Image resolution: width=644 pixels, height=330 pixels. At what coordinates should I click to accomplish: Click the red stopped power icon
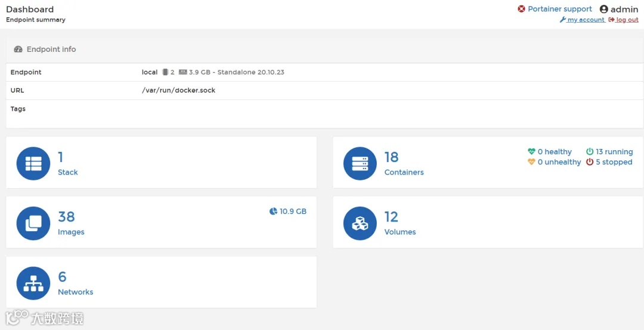click(x=590, y=161)
